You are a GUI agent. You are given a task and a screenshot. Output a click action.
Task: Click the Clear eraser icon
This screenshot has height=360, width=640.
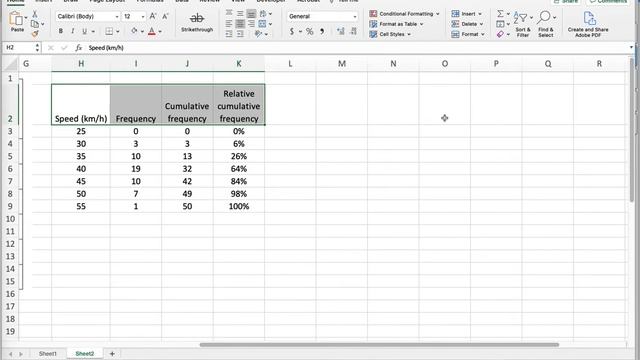500,34
